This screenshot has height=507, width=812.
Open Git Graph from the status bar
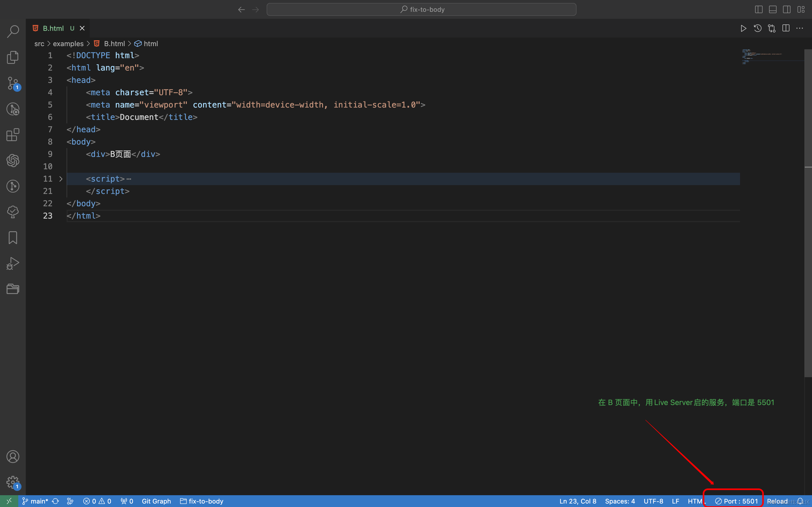(x=156, y=501)
